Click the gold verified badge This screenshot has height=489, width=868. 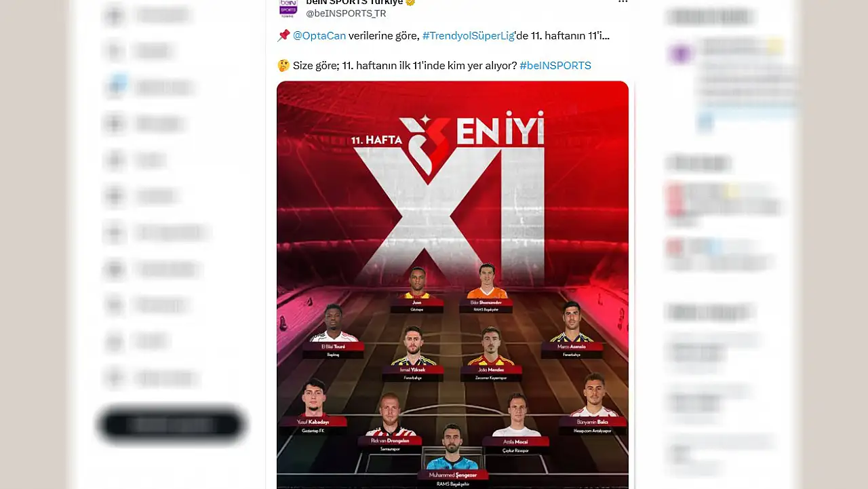tap(410, 3)
